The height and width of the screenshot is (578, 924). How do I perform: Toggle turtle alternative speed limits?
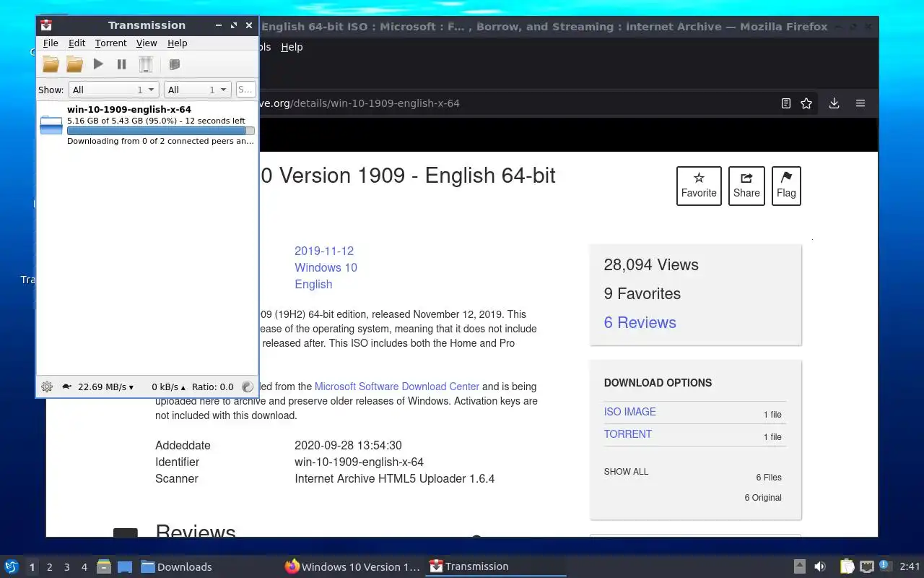pyautogui.click(x=66, y=387)
